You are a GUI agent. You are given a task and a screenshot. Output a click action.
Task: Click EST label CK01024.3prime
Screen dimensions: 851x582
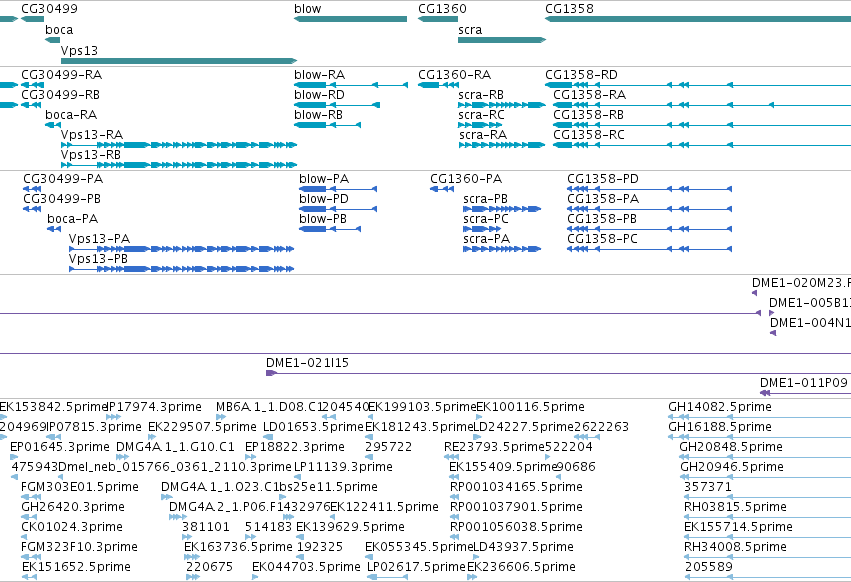click(x=72, y=527)
